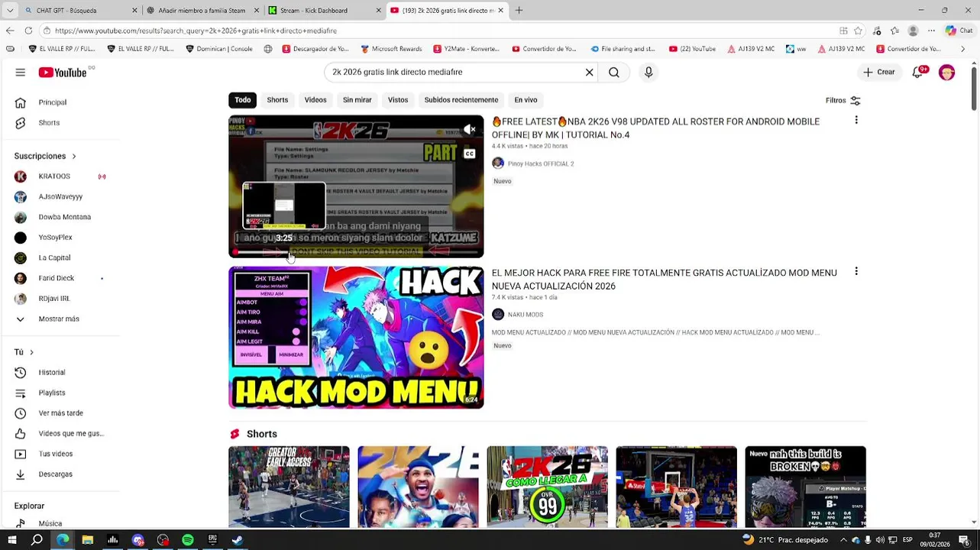Open Windows taskbar search
The width and height of the screenshot is (980, 550).
(37, 540)
